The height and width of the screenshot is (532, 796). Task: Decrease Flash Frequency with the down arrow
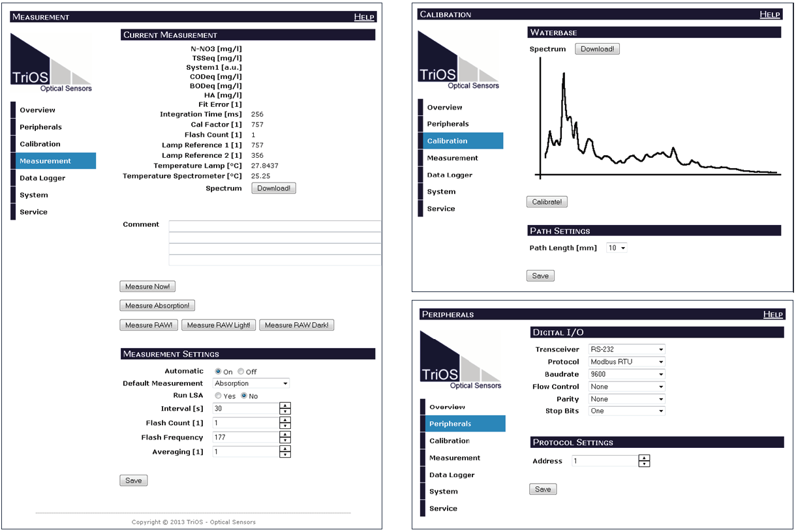pyautogui.click(x=285, y=441)
